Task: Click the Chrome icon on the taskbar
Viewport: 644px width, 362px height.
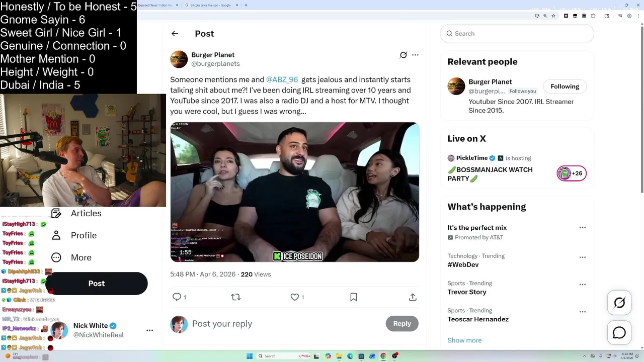Action: [383, 356]
